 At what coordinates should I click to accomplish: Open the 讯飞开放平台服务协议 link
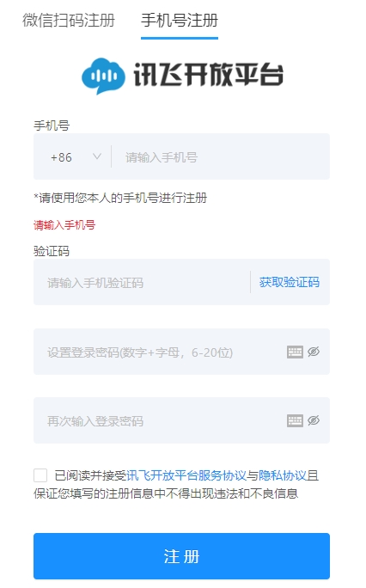[x=186, y=475]
